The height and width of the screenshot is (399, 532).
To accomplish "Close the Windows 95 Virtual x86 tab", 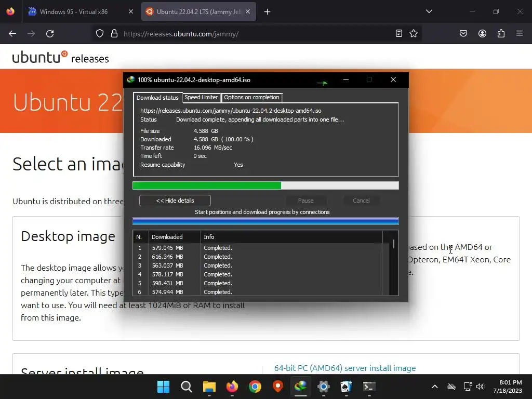I will (x=130, y=11).
